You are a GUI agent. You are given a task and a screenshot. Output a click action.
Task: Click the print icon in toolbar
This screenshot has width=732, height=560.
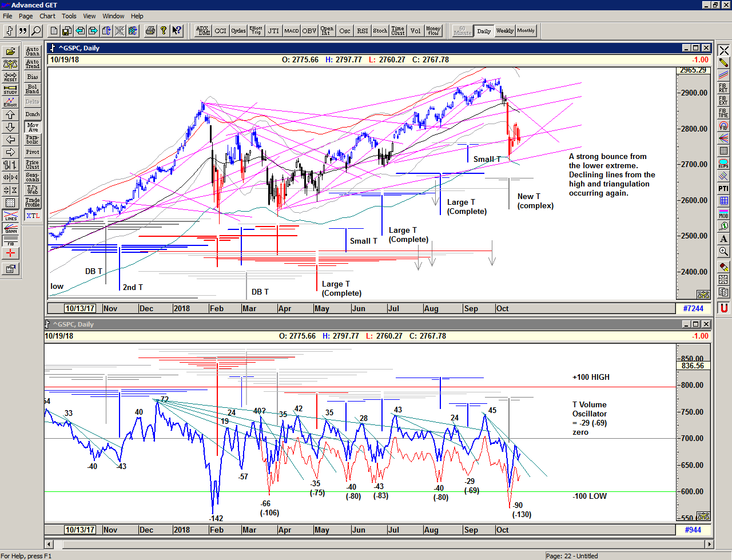pyautogui.click(x=150, y=31)
